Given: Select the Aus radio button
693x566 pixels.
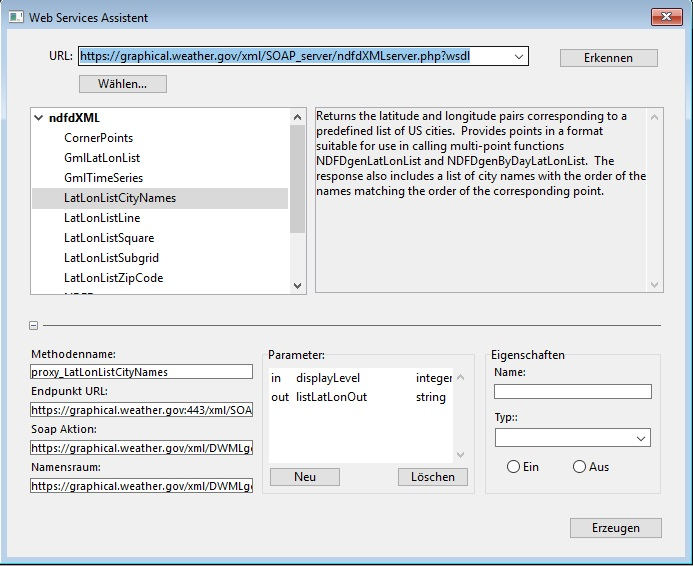Looking at the screenshot, I should (579, 467).
